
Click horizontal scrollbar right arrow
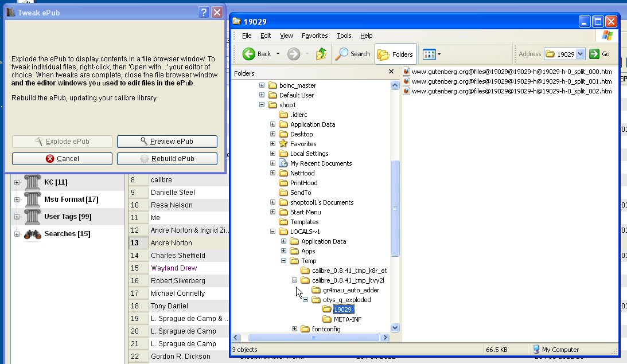click(x=385, y=338)
